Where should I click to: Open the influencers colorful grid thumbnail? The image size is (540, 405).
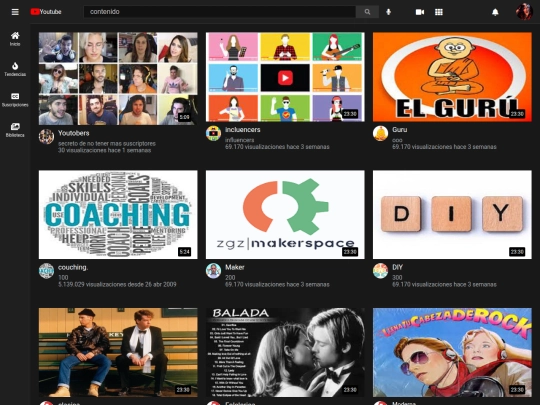coord(285,77)
